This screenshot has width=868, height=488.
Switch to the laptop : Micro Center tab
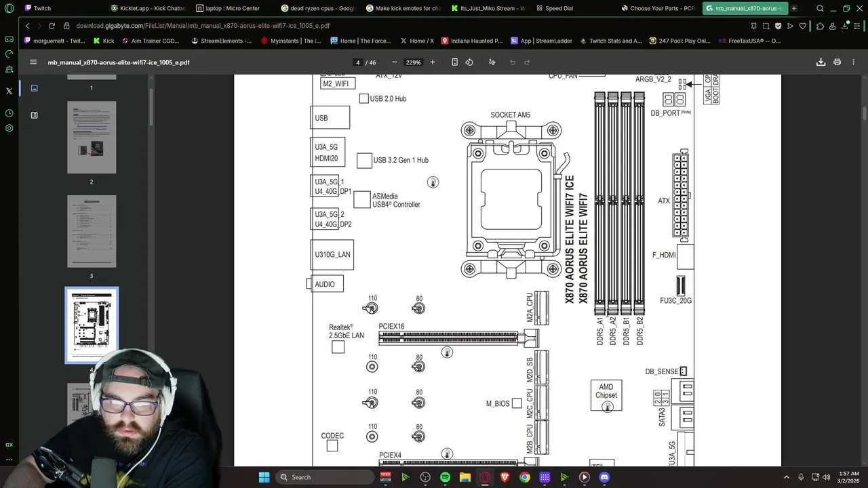(x=233, y=8)
